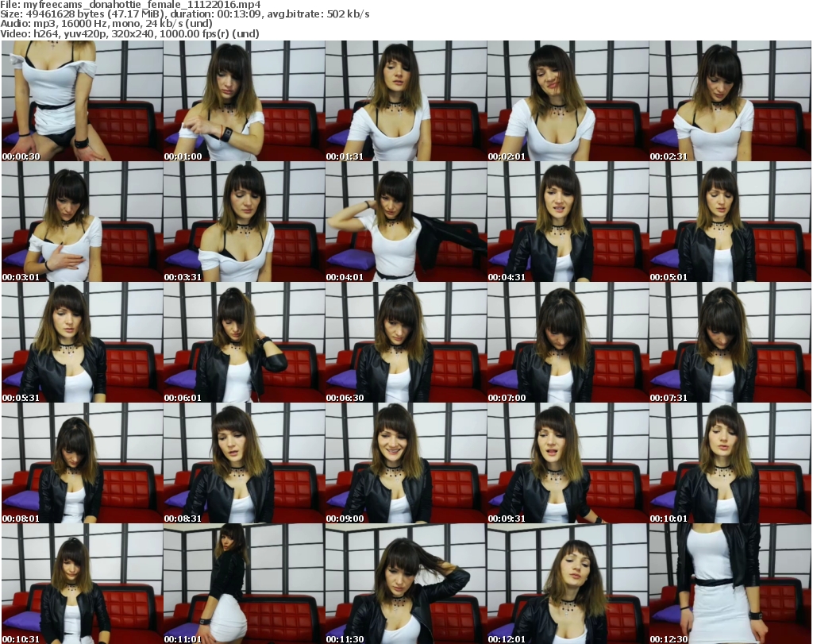Click the 'Audio: mp3, 16000 Hz' info line
Screen dimensions: 813x644
click(x=106, y=24)
